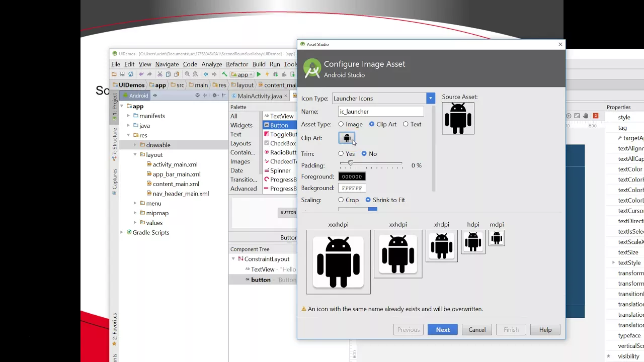Image resolution: width=644 pixels, height=362 pixels.
Task: Expand the textStyle property
Action: (613, 263)
